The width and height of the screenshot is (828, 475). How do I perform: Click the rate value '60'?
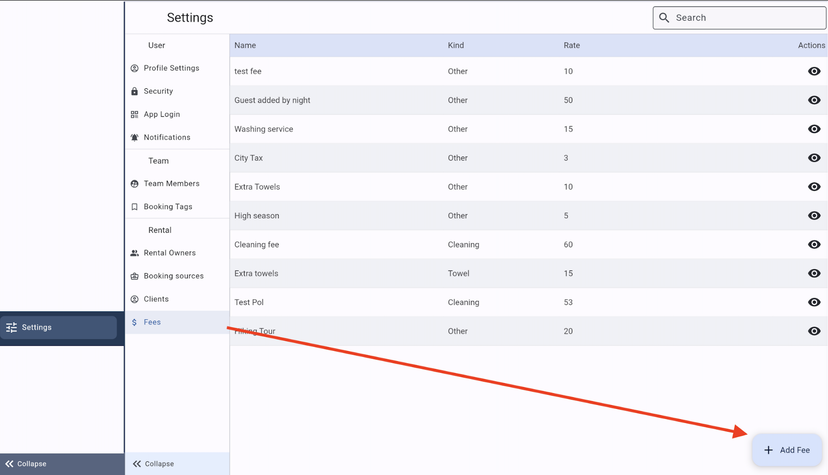click(x=568, y=244)
